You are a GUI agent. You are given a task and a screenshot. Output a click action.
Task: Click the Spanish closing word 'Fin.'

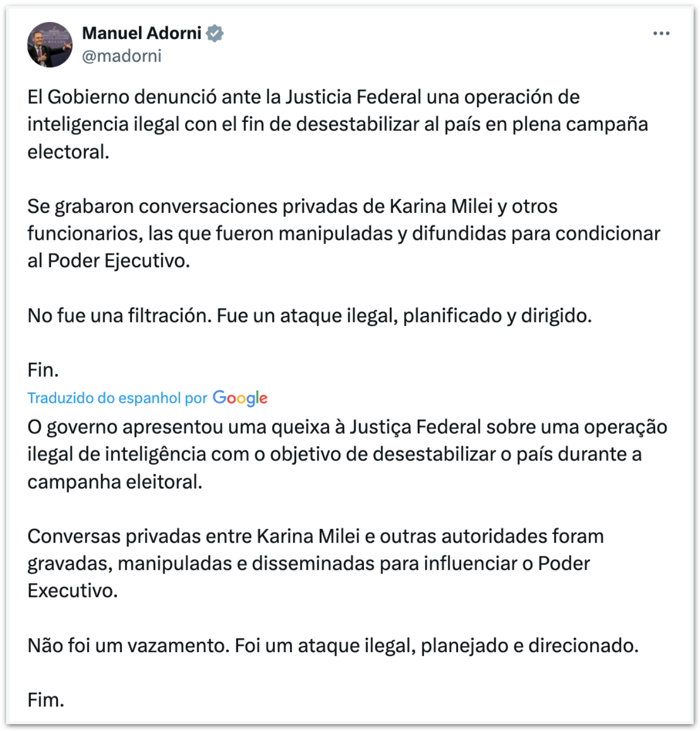43,370
